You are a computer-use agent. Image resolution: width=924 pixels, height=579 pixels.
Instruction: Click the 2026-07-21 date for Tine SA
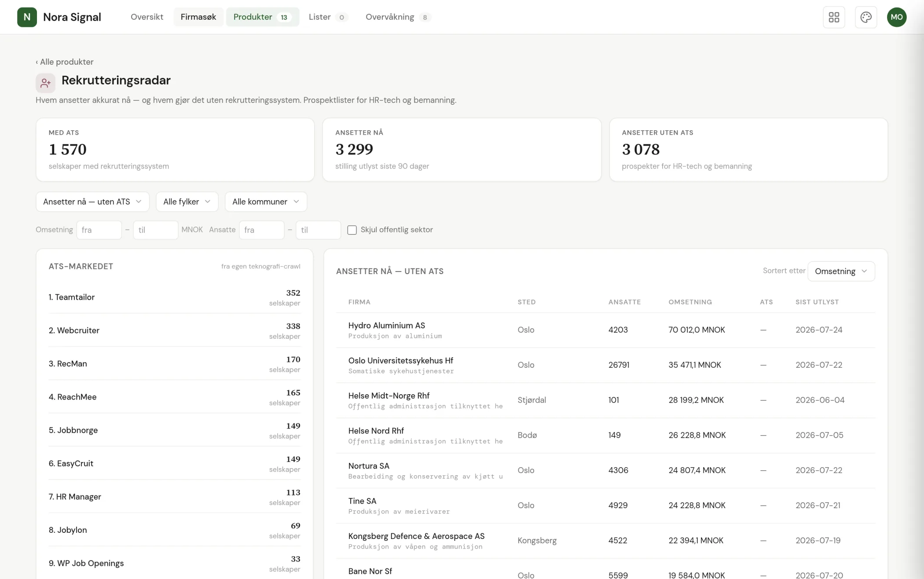point(818,506)
